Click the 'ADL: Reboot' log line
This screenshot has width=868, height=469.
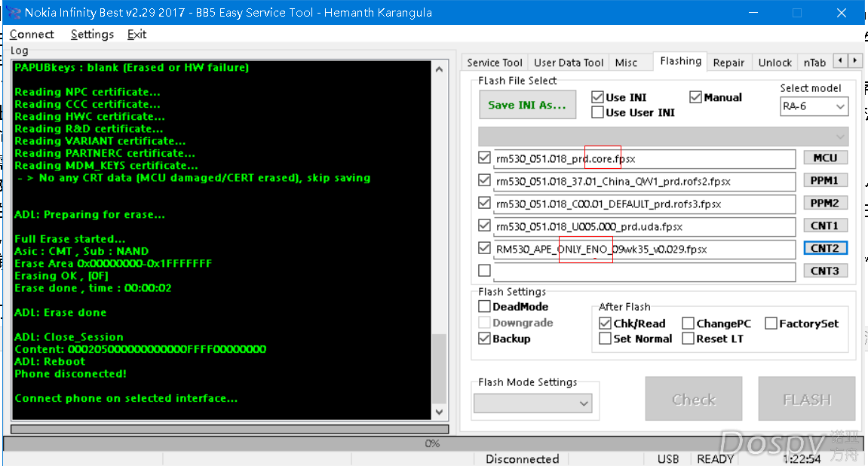coord(50,362)
